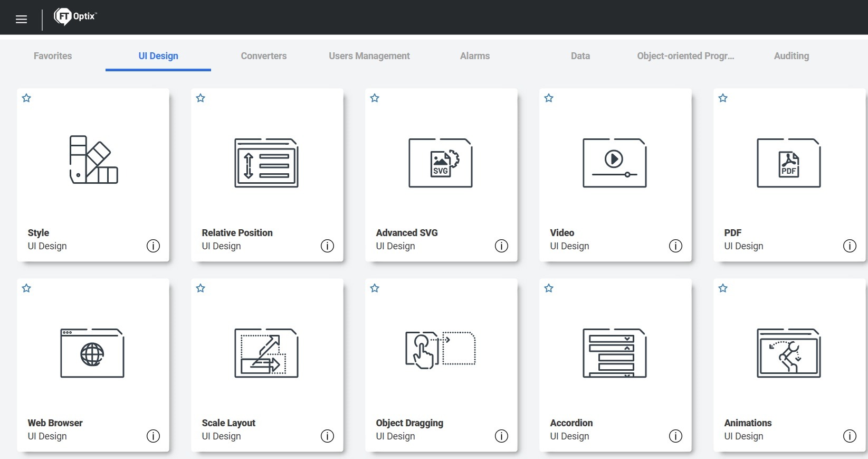Show info for Advanced SVG card
Screen dimensions: 868x459
point(501,246)
